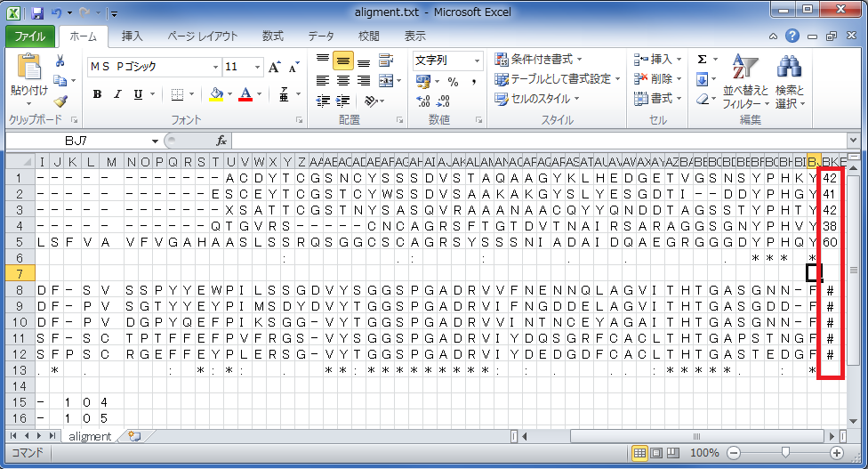This screenshot has height=469, width=868.
Task: Toggle italic formatting
Action: click(x=117, y=95)
